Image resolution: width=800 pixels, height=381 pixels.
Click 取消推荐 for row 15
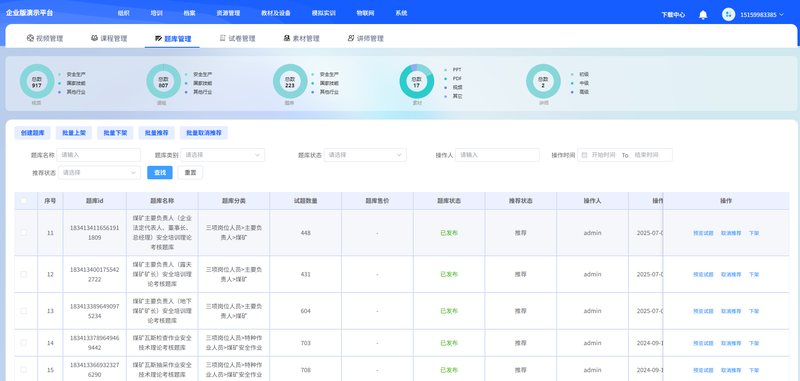731,370
